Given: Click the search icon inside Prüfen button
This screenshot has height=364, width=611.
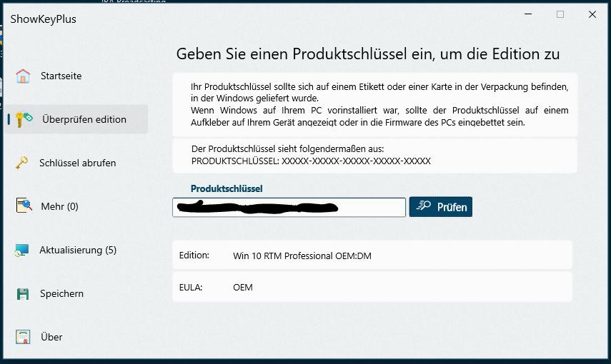Looking at the screenshot, I should tap(424, 206).
